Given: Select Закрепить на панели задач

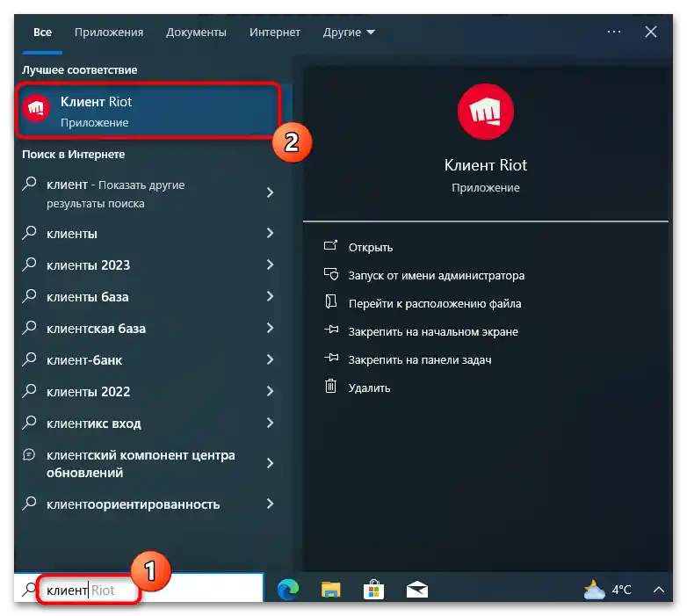Looking at the screenshot, I should tap(420, 359).
